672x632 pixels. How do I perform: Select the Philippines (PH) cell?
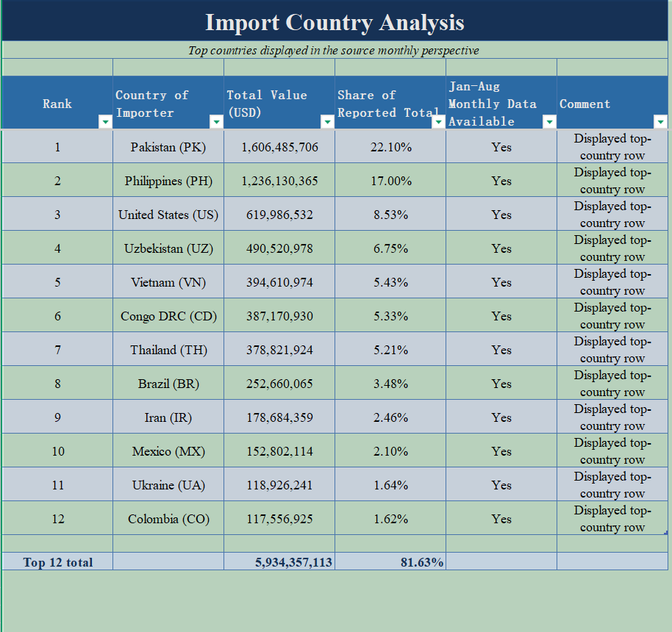point(168,181)
